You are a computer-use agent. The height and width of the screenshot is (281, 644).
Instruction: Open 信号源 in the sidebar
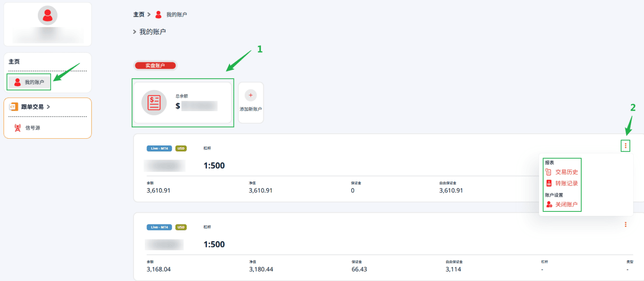click(x=32, y=128)
